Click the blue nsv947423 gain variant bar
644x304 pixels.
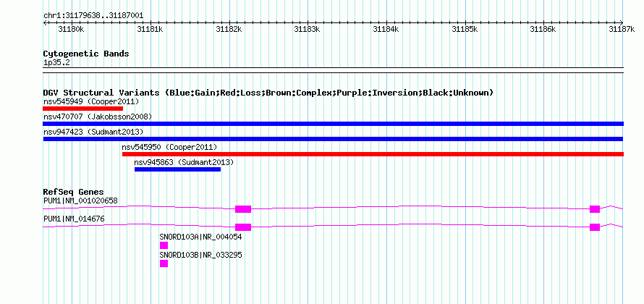pos(333,139)
